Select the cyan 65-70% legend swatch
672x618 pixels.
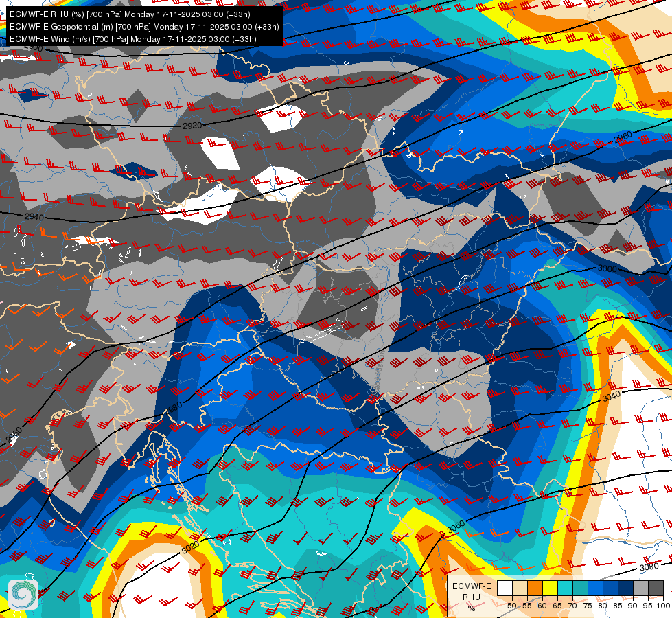click(566, 588)
